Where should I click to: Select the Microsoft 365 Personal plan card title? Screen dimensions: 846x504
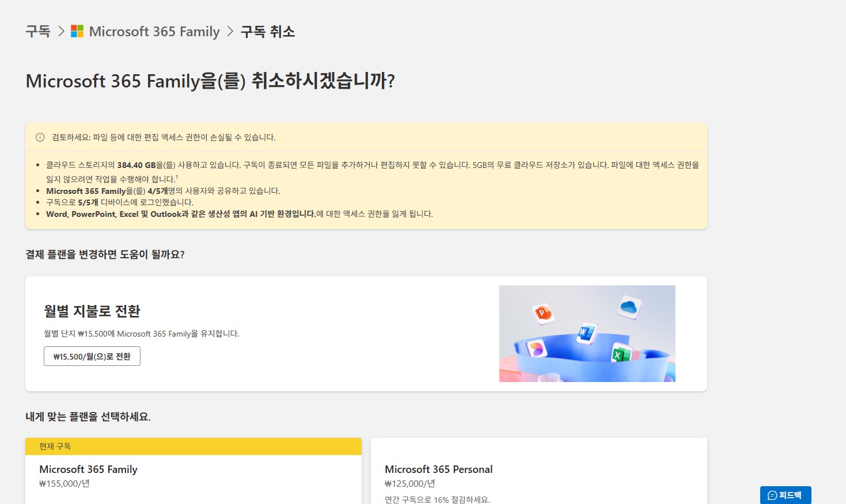pos(439,469)
